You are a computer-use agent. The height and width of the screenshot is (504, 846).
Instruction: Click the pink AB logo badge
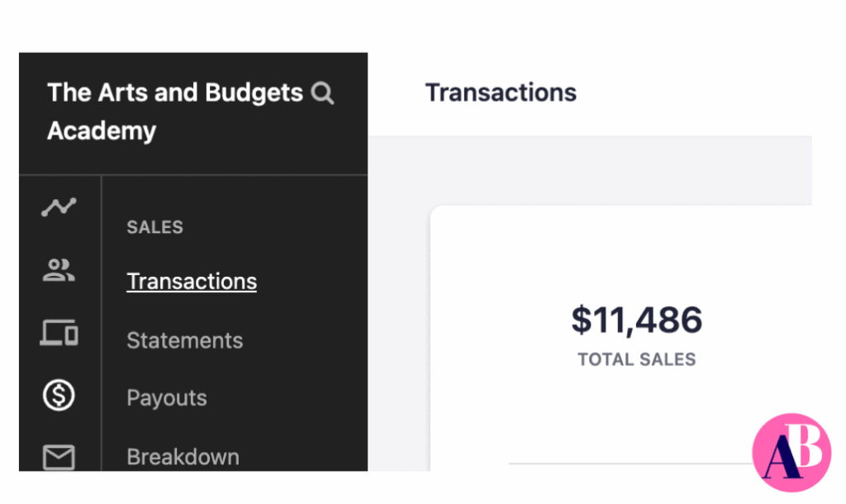pyautogui.click(x=791, y=453)
